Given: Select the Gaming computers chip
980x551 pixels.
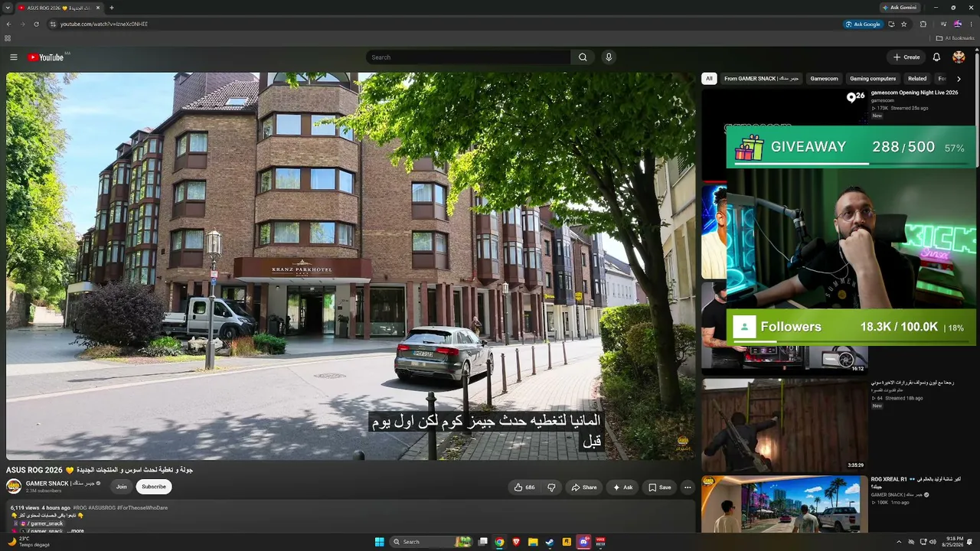Looking at the screenshot, I should [873, 79].
